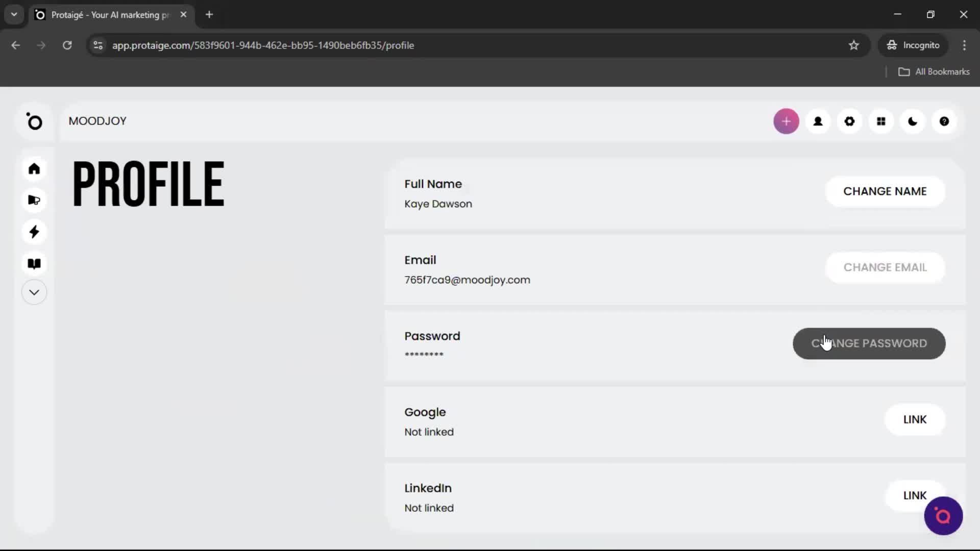Click the help question mark icon
The width and height of the screenshot is (980, 551).
coord(944,121)
